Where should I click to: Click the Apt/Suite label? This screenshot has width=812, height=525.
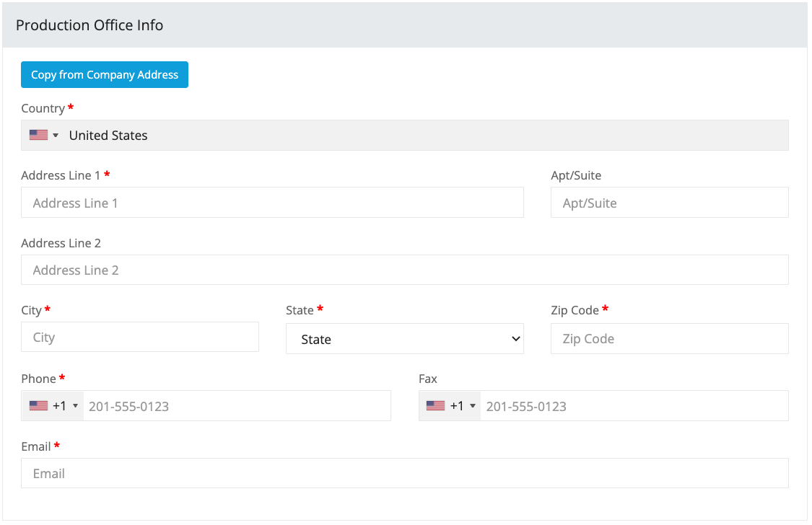pyautogui.click(x=576, y=175)
